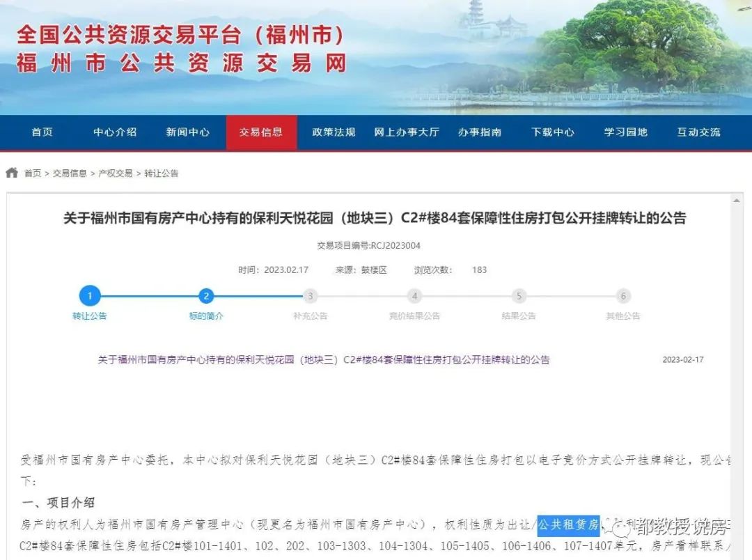Open the 互动交流 menu item
Screen dimensions: 752x560
(699, 132)
